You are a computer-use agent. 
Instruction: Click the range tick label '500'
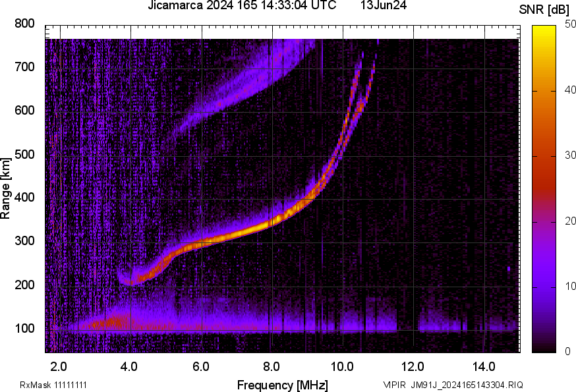point(24,154)
